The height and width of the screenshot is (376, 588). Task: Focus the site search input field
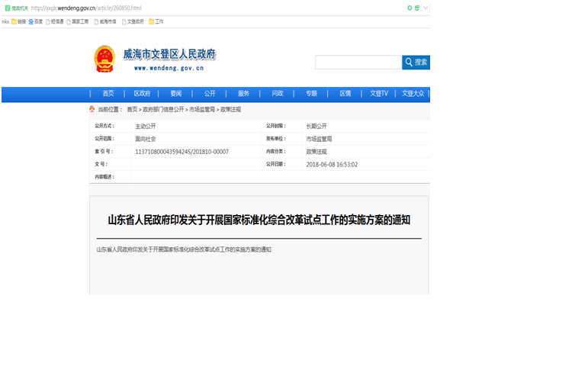(358, 62)
